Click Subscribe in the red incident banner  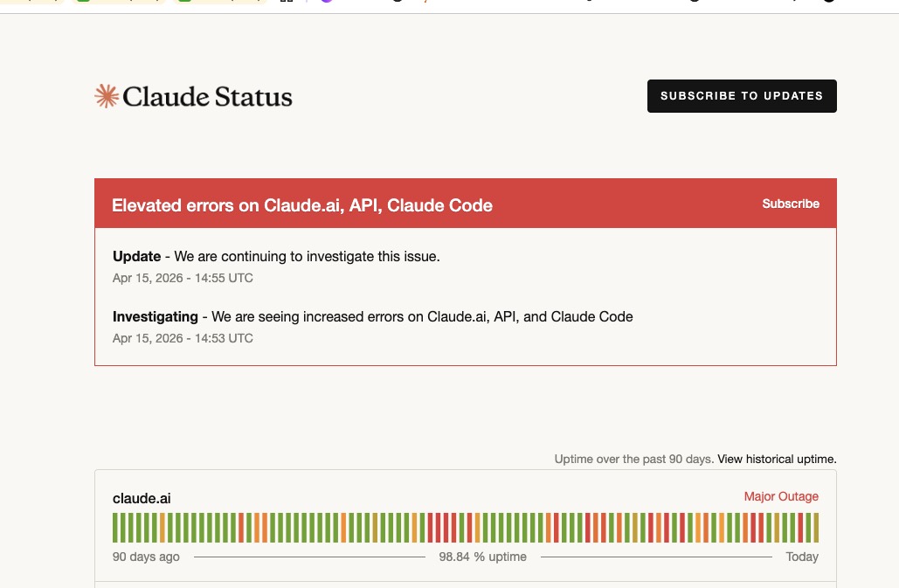(x=791, y=204)
